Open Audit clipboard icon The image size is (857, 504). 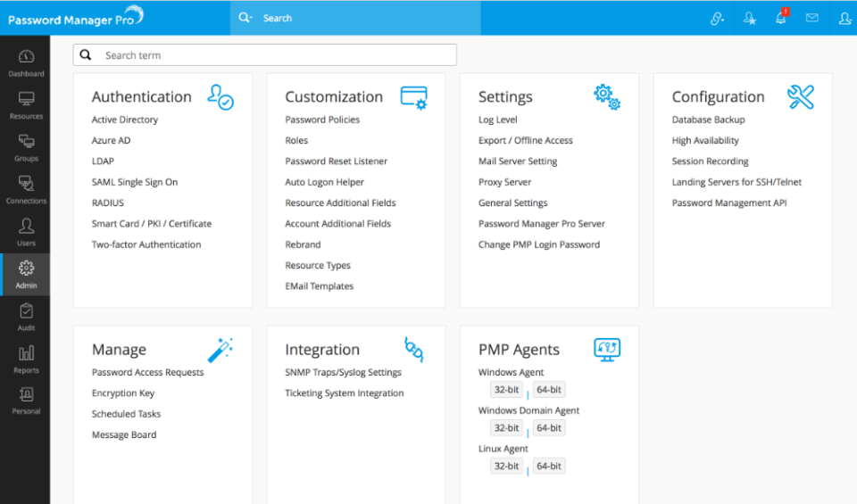[x=26, y=310]
